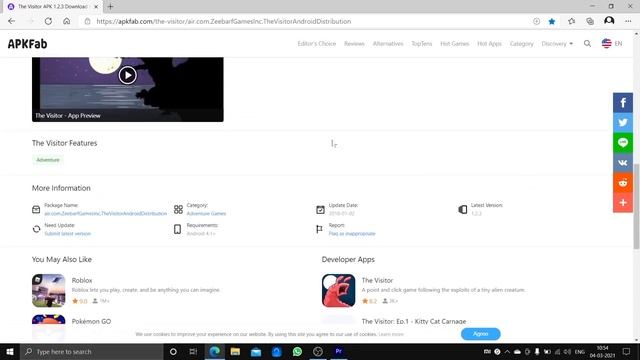Open Microsoft Store from taskbar

[277, 351]
